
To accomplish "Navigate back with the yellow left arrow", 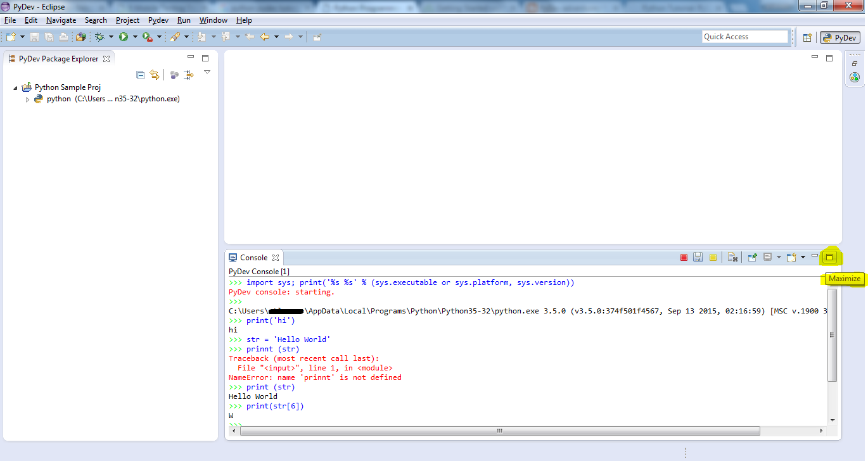I will pyautogui.click(x=265, y=37).
